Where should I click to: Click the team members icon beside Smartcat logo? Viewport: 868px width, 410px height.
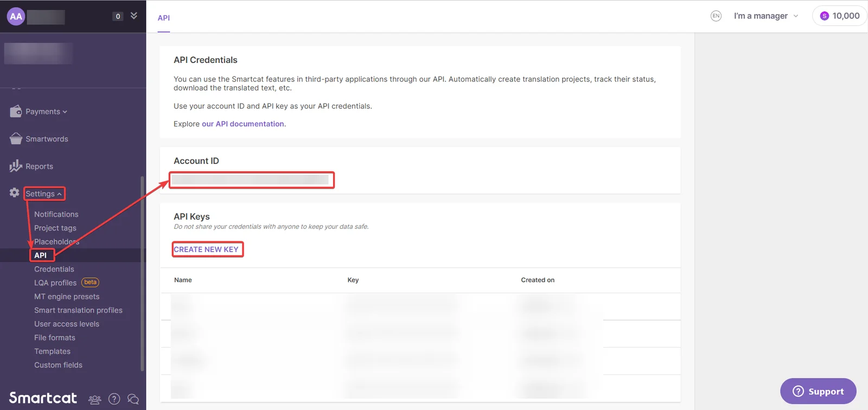click(94, 400)
